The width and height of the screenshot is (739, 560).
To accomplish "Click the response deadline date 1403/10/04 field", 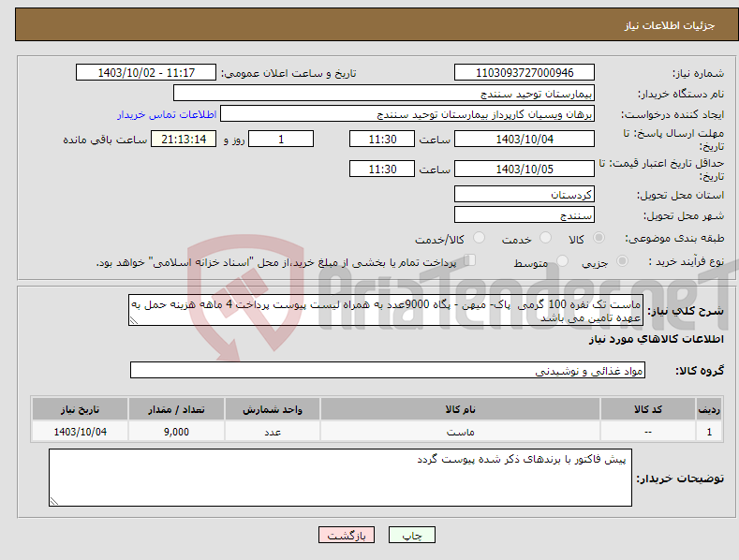I will [x=525, y=139].
